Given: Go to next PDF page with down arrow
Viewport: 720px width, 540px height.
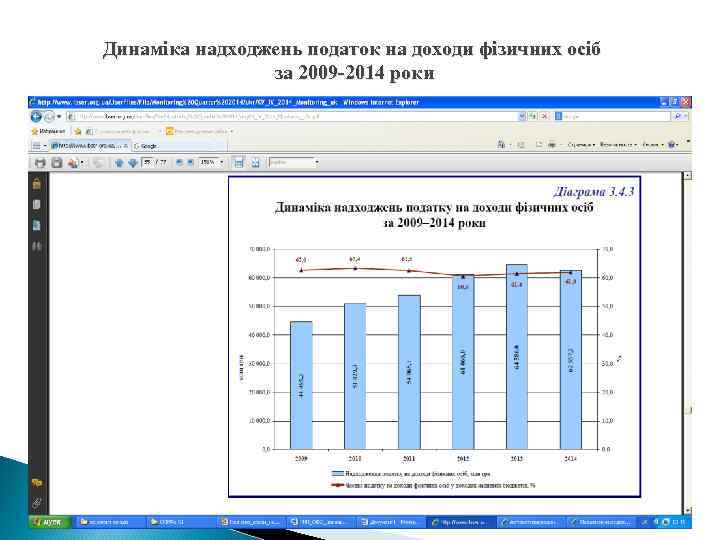Looking at the screenshot, I should [133, 163].
